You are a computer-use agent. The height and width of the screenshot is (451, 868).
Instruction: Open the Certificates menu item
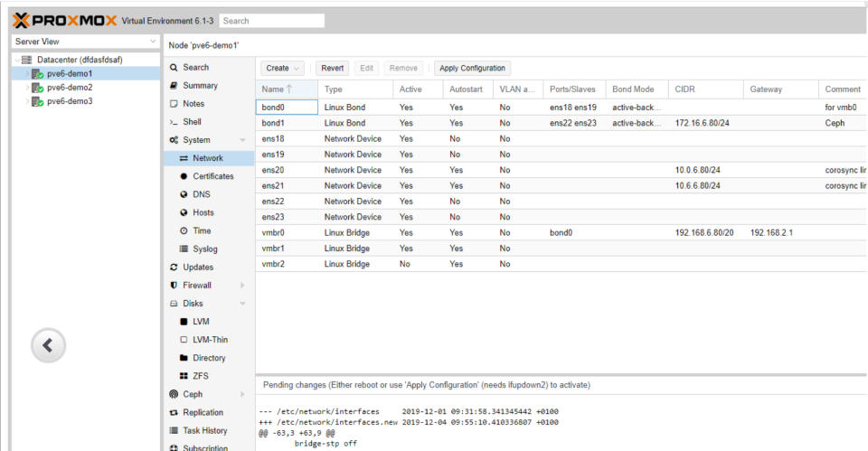point(209,176)
